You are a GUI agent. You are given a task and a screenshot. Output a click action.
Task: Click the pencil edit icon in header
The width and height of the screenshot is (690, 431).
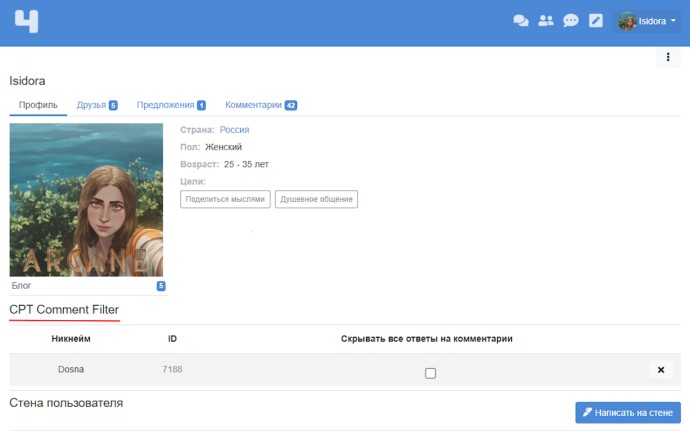[x=596, y=21]
